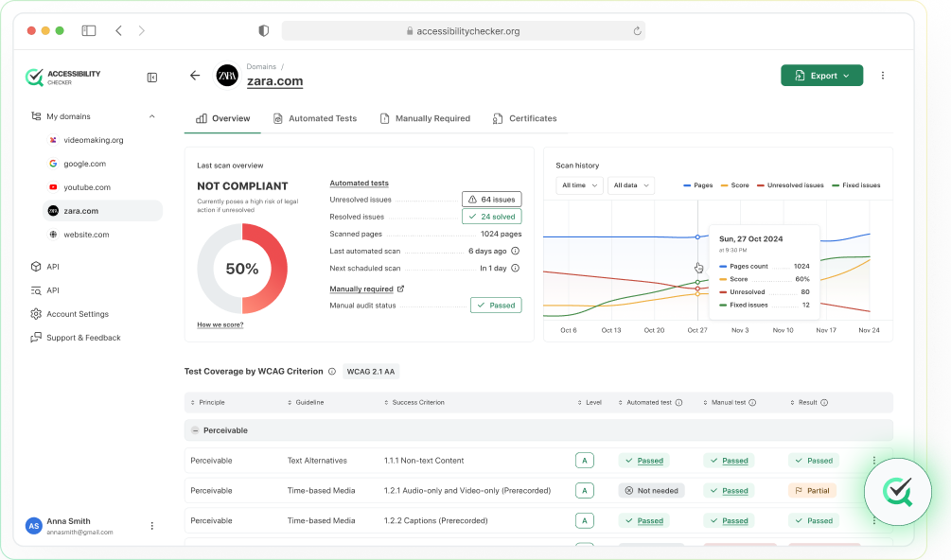Toggle the Unresolved issues legend series

coord(790,185)
